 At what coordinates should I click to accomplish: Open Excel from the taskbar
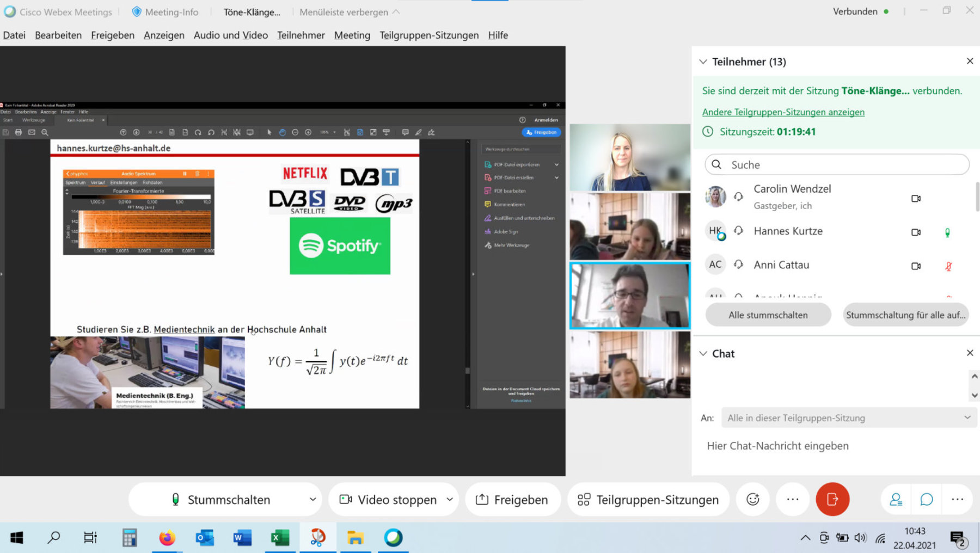[280, 538]
